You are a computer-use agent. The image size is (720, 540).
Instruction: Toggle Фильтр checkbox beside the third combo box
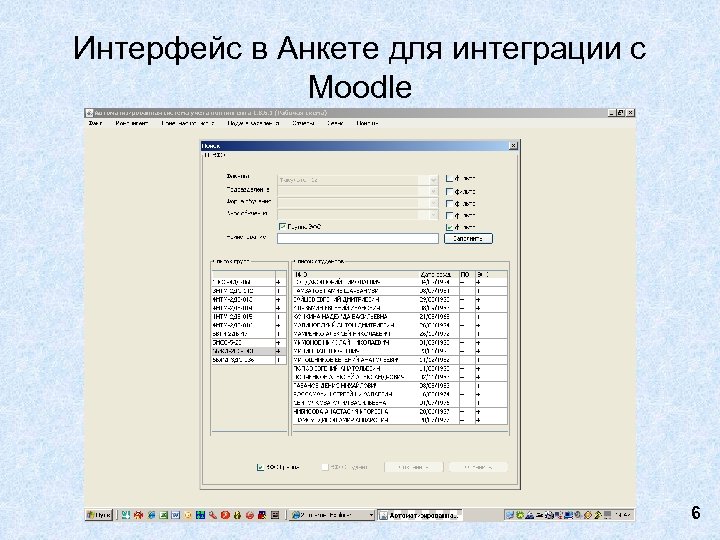pos(450,203)
